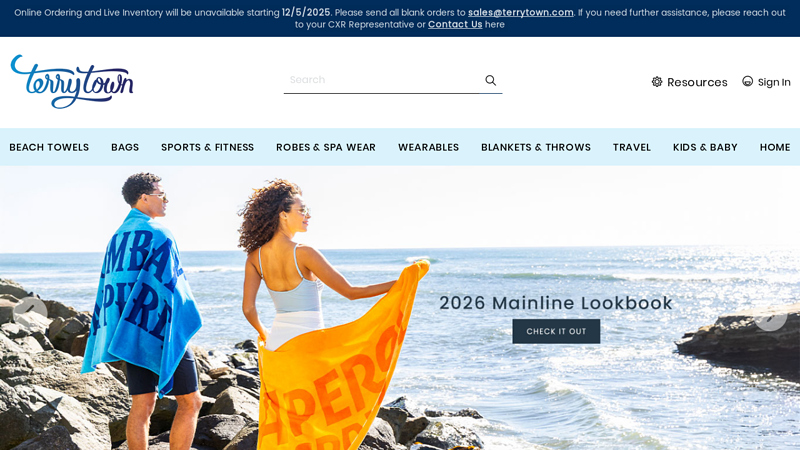Click the Sign In user icon
Viewport: 800px width, 450px height.
[747, 81]
